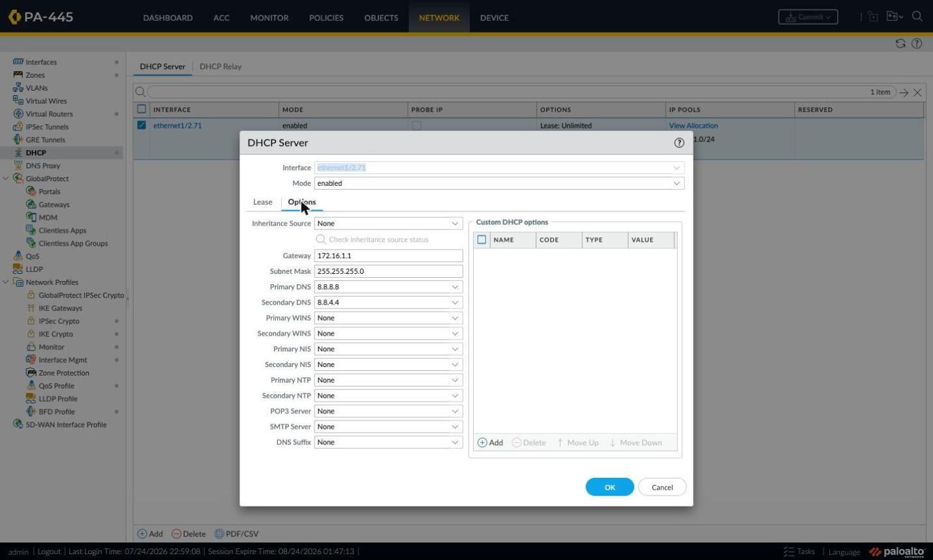Viewport: 933px width, 560px height.
Task: Click OK in DHCP Server dialog
Action: pyautogui.click(x=609, y=487)
